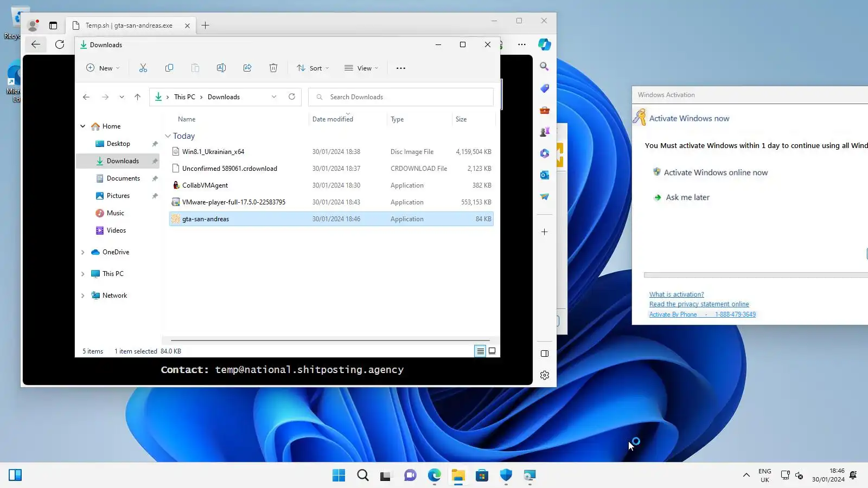Go back in File Explorer navigation

[86, 97]
